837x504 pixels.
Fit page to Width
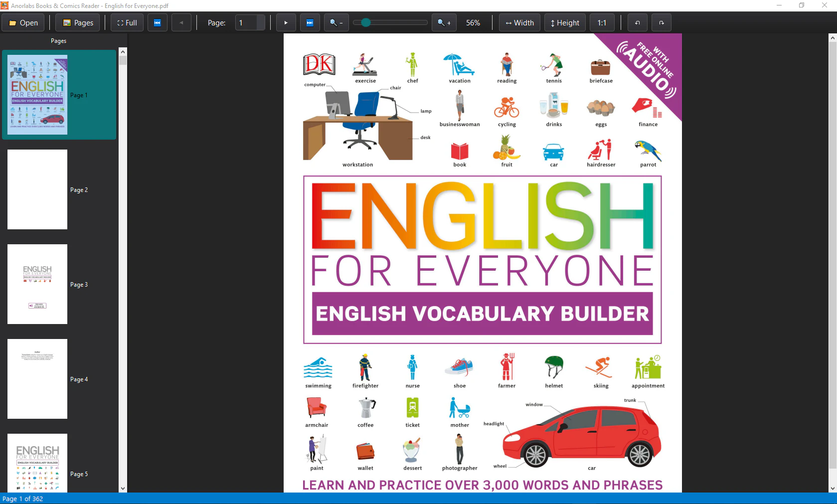(519, 23)
